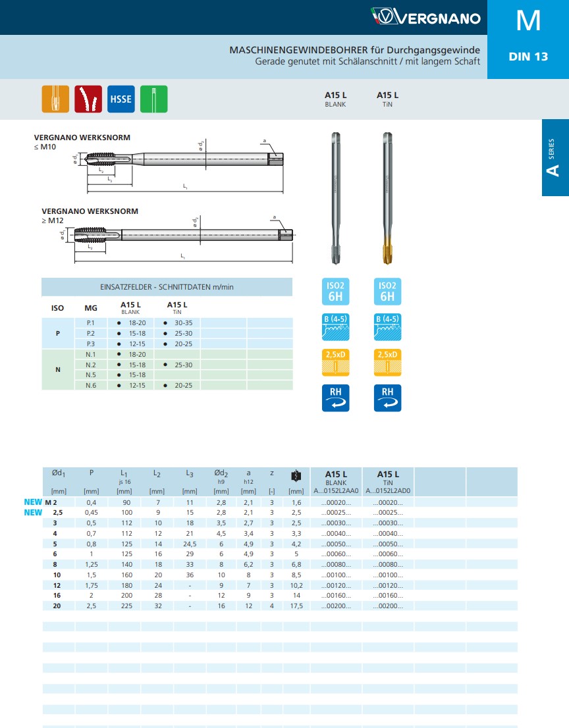569x728 pixels.
Task: Click the L1 length value '90'
Action: pyautogui.click(x=126, y=502)
